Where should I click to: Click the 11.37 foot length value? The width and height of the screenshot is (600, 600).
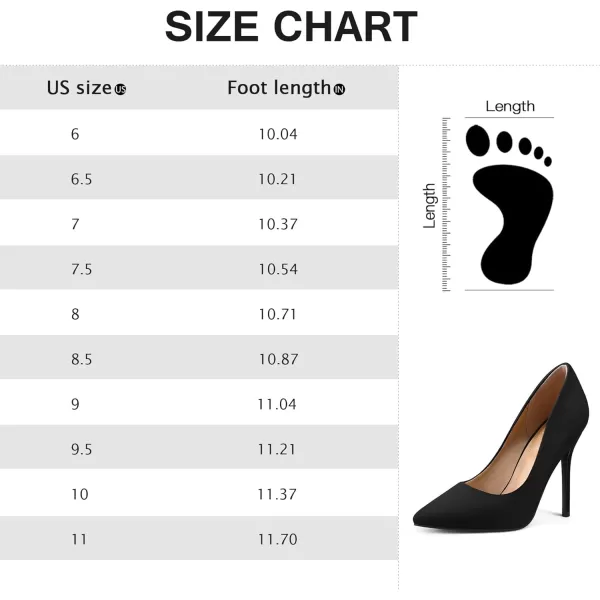click(x=278, y=494)
